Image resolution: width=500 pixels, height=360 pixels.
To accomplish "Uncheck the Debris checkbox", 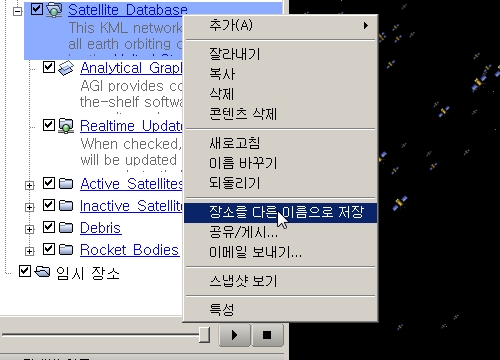I will tap(49, 227).
